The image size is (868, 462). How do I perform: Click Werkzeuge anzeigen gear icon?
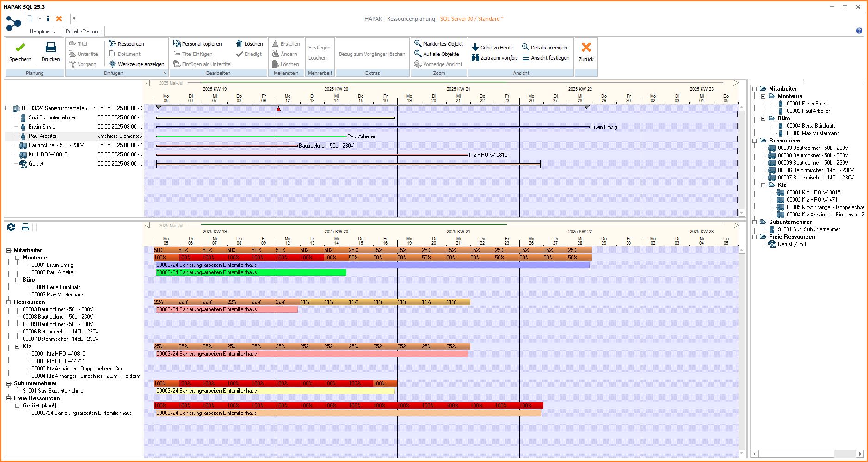112,64
